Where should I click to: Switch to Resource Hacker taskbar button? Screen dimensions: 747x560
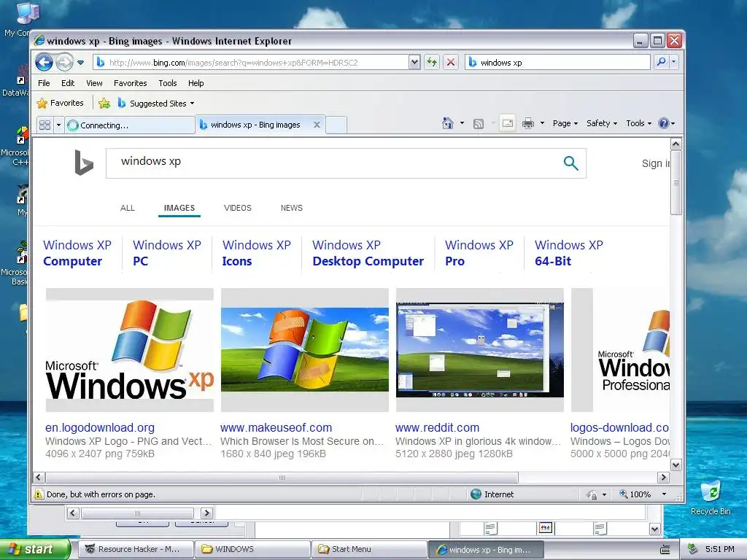coord(136,549)
